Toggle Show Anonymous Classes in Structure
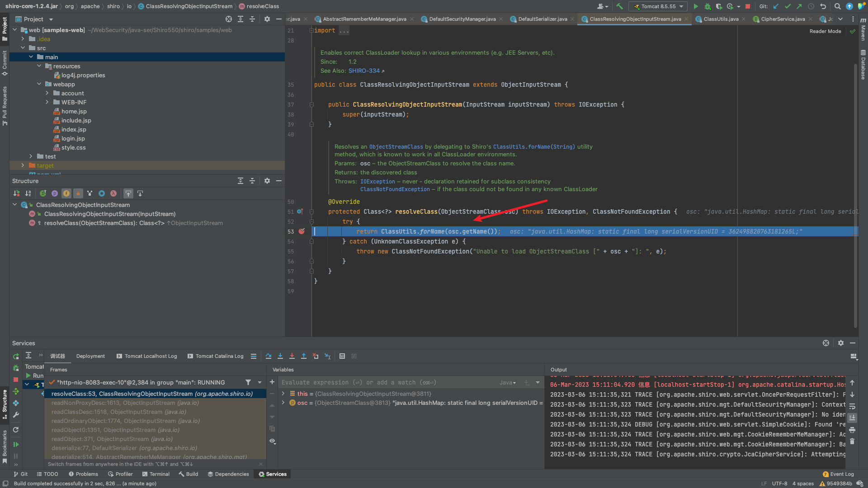The image size is (868, 488). [x=102, y=193]
